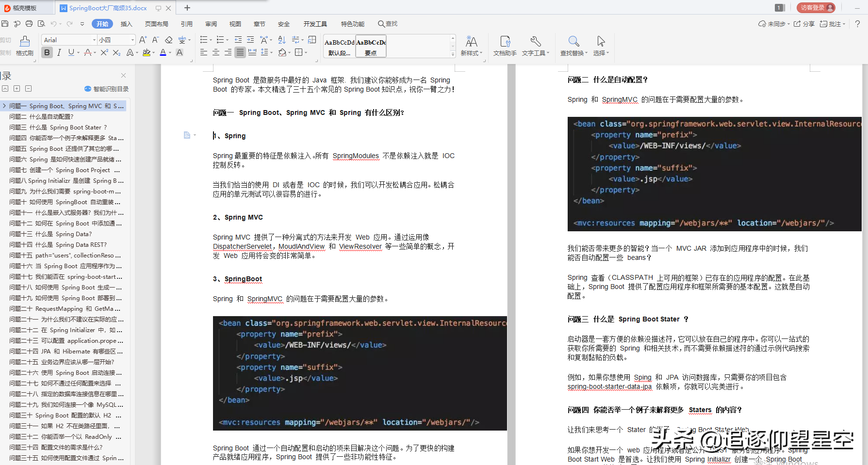The width and height of the screenshot is (868, 465).
Task: Click the unsynced (未同步) cloud status
Action: [x=774, y=24]
